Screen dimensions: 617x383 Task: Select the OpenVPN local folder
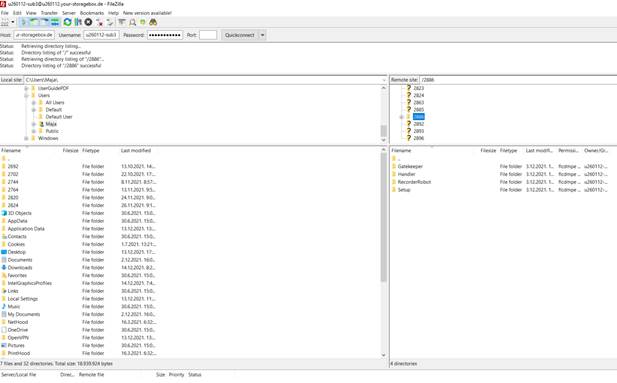tap(18, 338)
